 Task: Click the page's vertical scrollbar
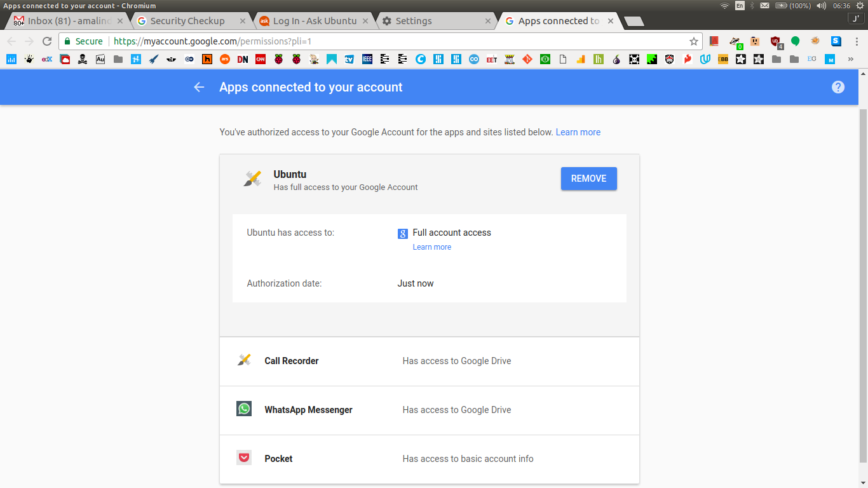pos(863,286)
